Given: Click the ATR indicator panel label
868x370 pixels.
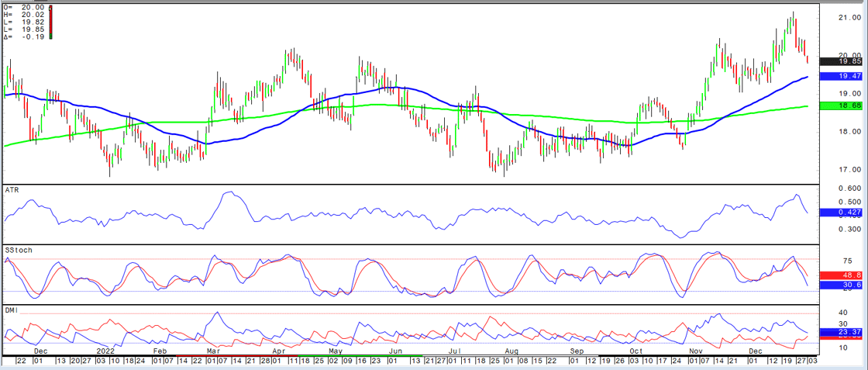Looking at the screenshot, I should (12, 190).
